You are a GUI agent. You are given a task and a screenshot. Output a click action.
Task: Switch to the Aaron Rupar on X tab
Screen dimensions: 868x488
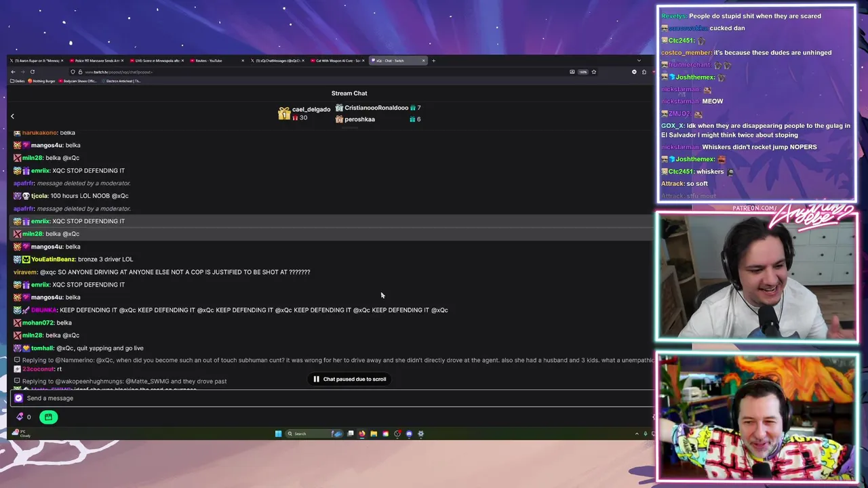coord(36,60)
